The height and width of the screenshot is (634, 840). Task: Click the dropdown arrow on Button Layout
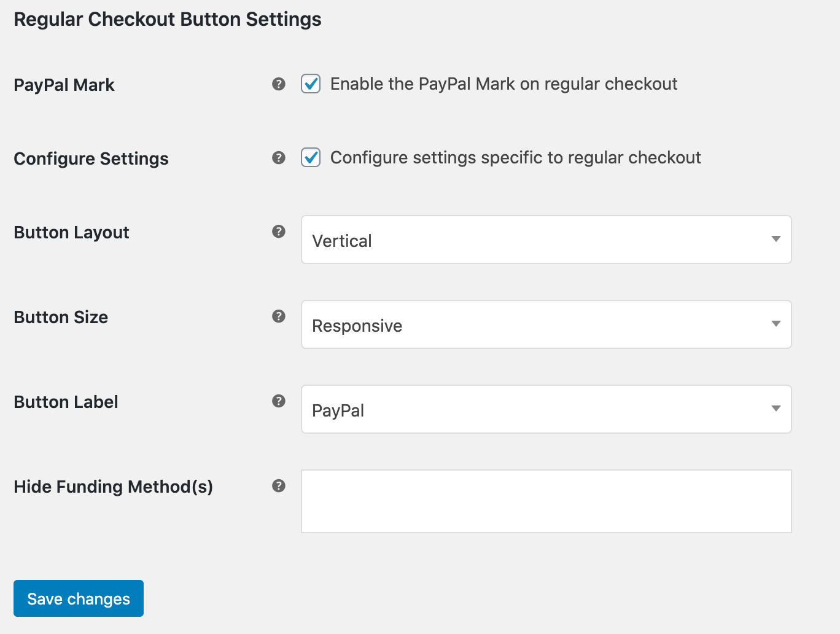[x=775, y=240]
